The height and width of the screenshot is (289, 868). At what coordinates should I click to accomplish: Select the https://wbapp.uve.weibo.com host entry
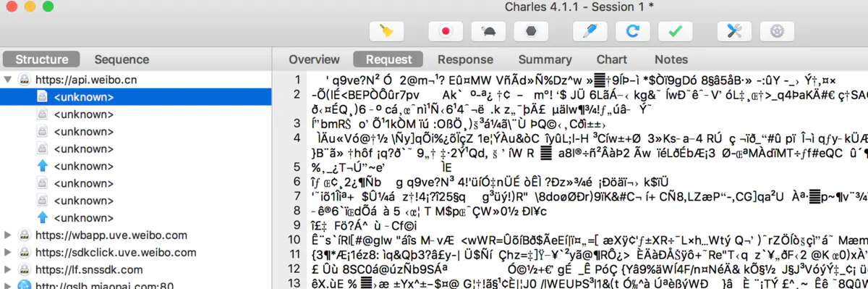[111, 235]
